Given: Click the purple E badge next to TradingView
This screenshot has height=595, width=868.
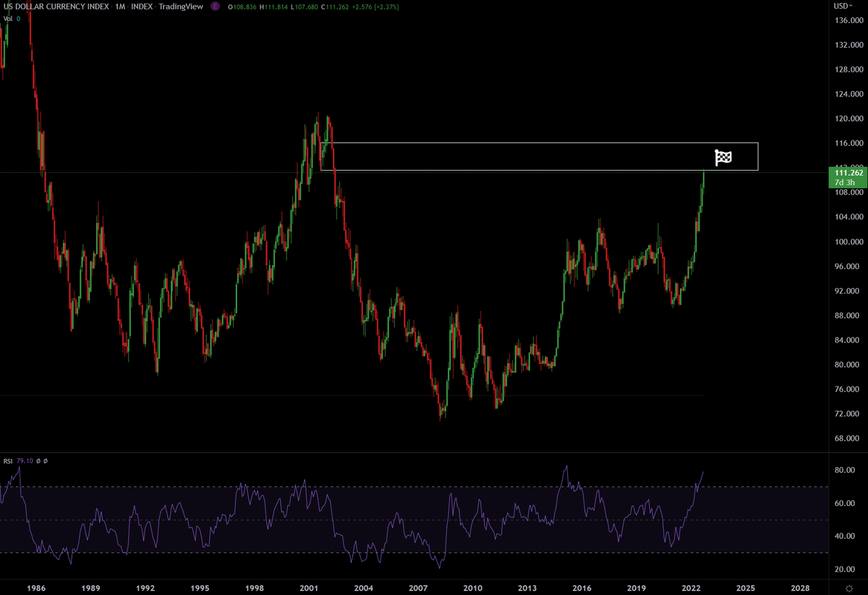Looking at the screenshot, I should click(x=216, y=7).
